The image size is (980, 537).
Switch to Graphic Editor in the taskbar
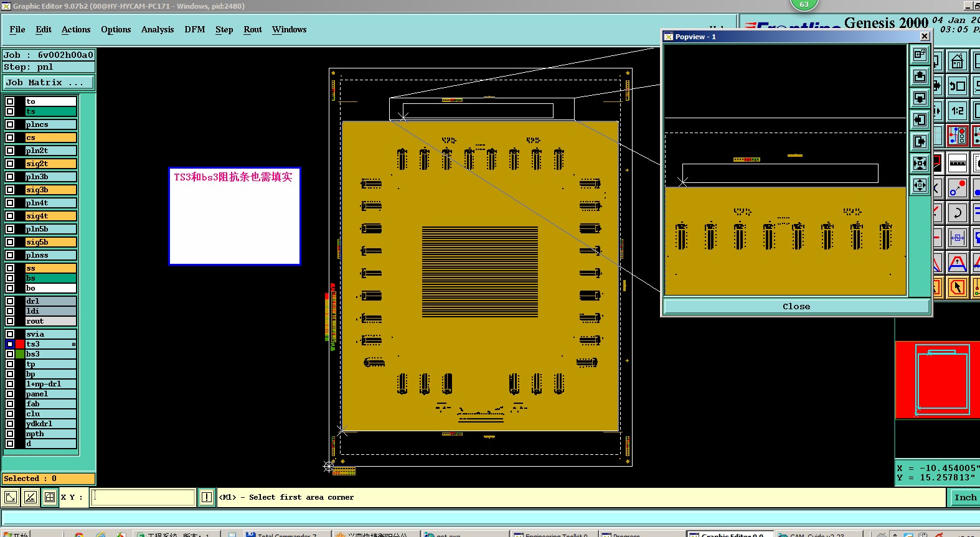point(730,534)
